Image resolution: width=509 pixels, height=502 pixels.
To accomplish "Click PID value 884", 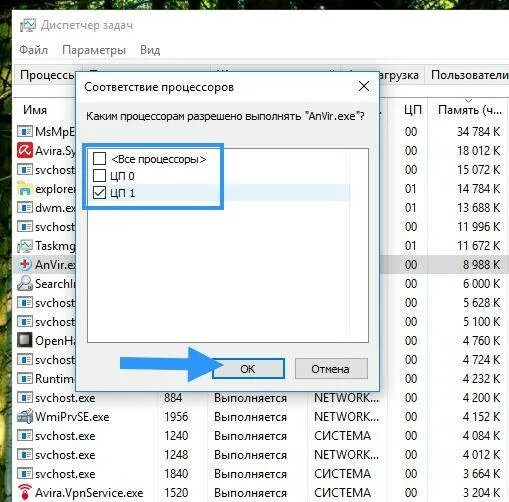I will click(x=173, y=398).
